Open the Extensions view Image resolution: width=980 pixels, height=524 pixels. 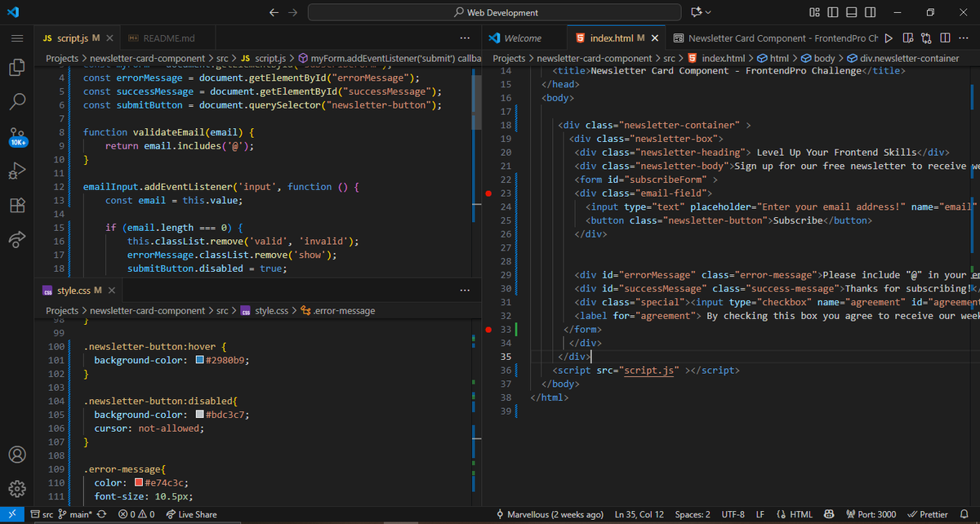(16, 205)
